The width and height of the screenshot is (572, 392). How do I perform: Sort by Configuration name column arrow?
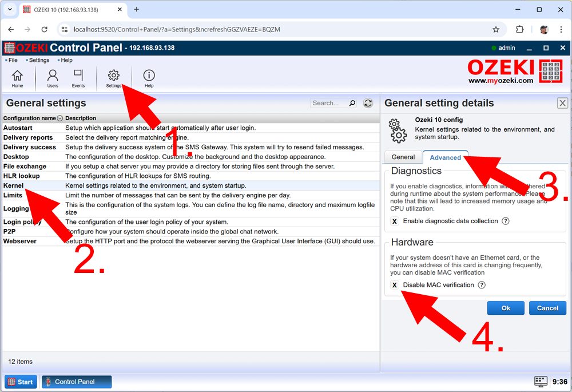click(60, 118)
